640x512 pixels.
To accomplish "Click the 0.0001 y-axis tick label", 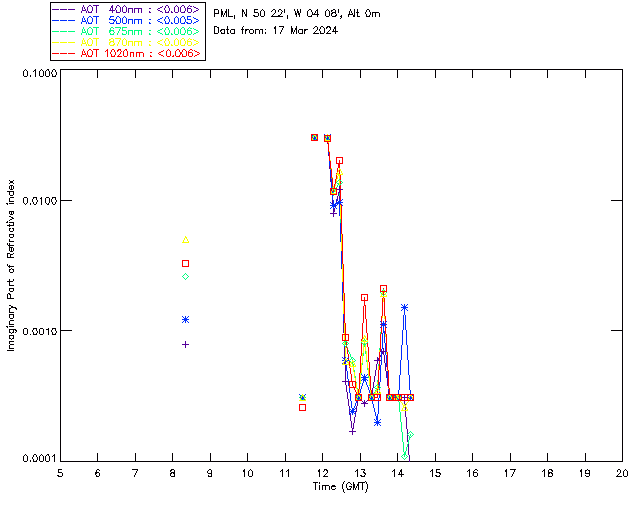I will [40, 459].
